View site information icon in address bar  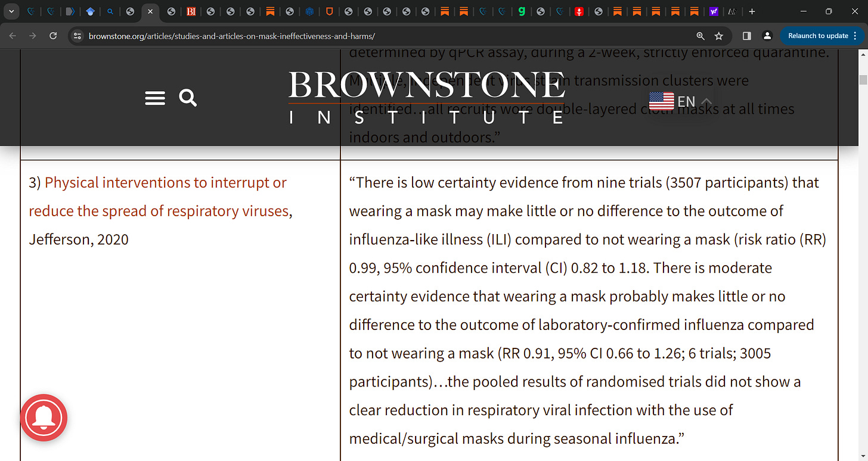[x=77, y=36]
